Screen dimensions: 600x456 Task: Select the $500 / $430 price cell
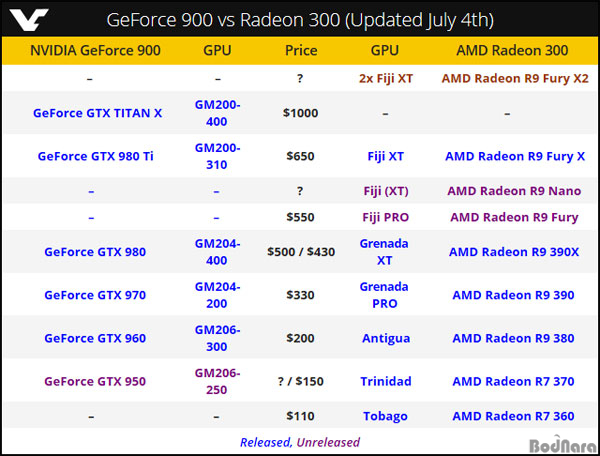coord(301,252)
